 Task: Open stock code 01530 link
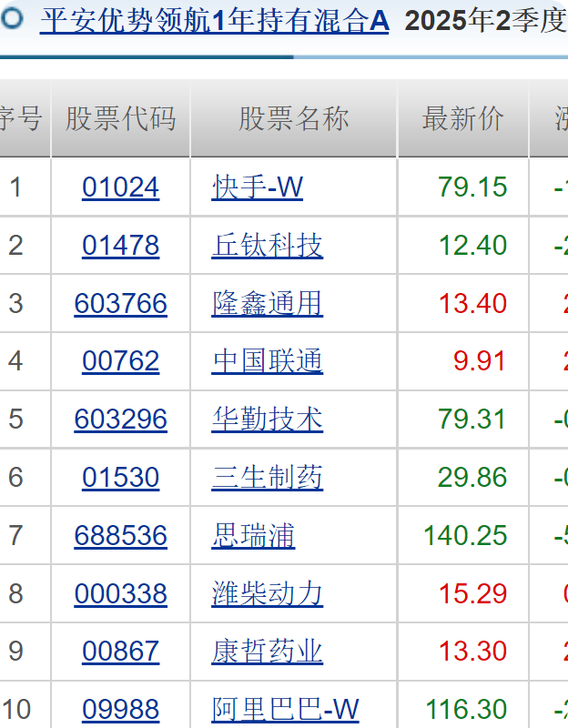point(121,477)
